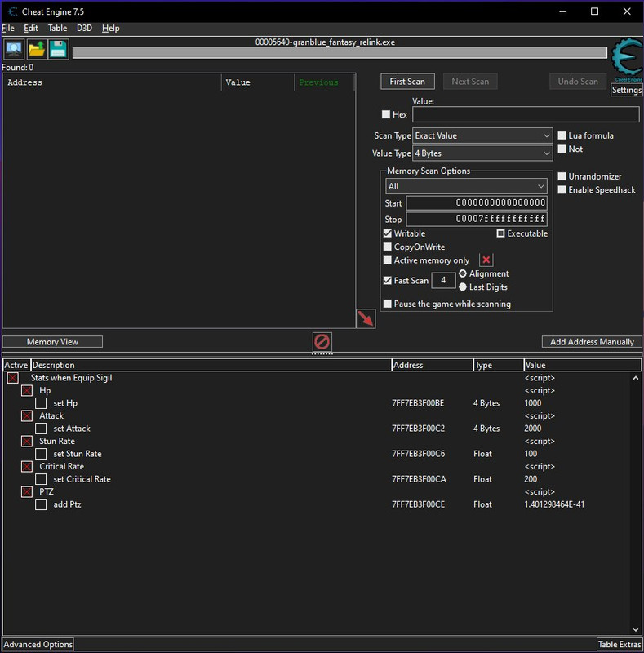Open the process list computer icon
Screen dimensions: 644x653
[14, 50]
